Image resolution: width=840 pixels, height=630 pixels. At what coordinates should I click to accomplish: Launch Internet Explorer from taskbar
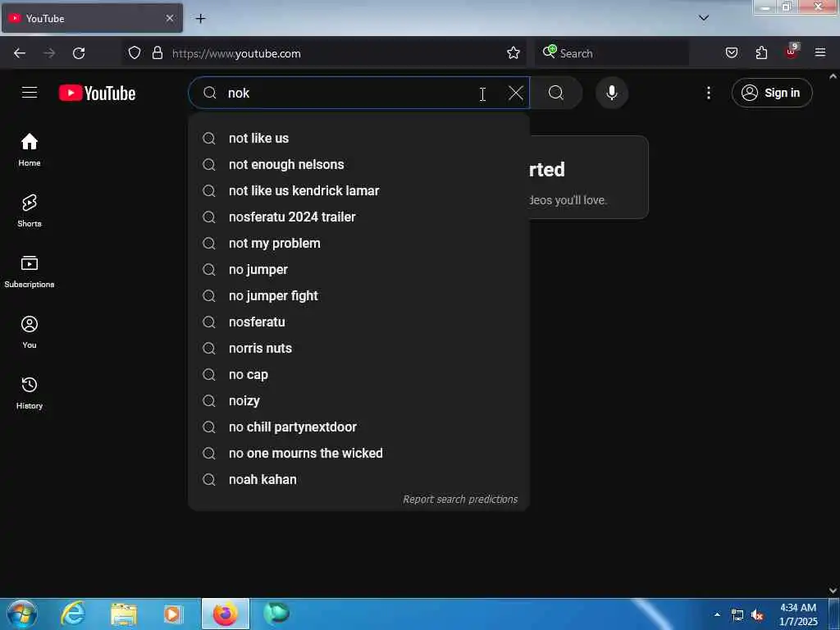point(73,614)
